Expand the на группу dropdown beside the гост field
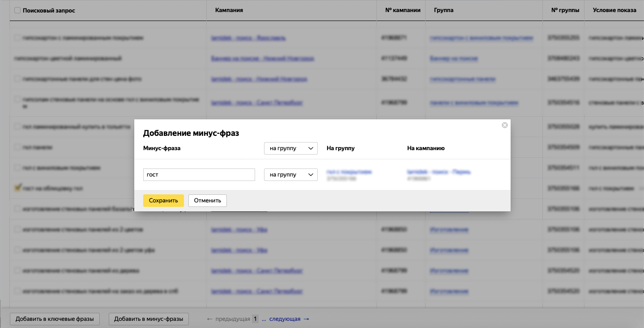The width and height of the screenshot is (644, 328). [x=290, y=175]
